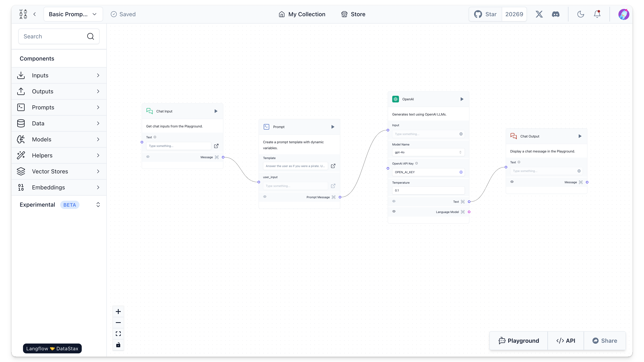Image resolution: width=644 pixels, height=362 pixels.
Task: Open notifications bell icon
Action: (597, 14)
